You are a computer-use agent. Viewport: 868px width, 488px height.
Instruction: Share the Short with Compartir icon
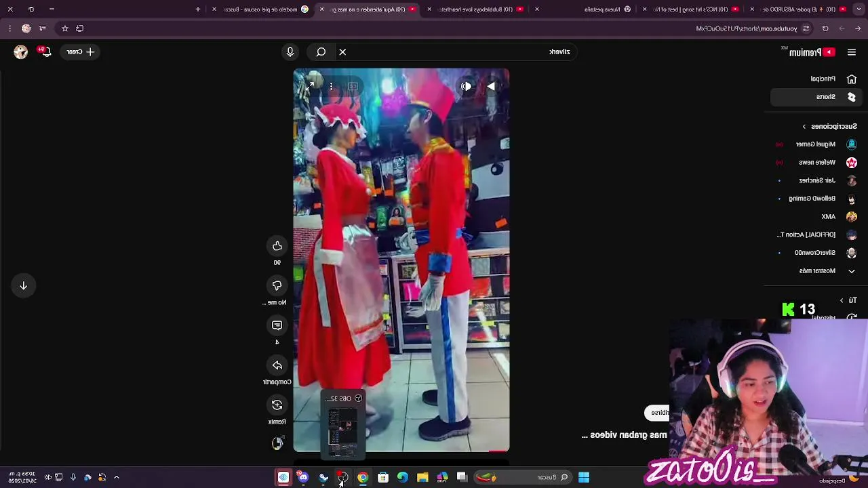pos(277,365)
